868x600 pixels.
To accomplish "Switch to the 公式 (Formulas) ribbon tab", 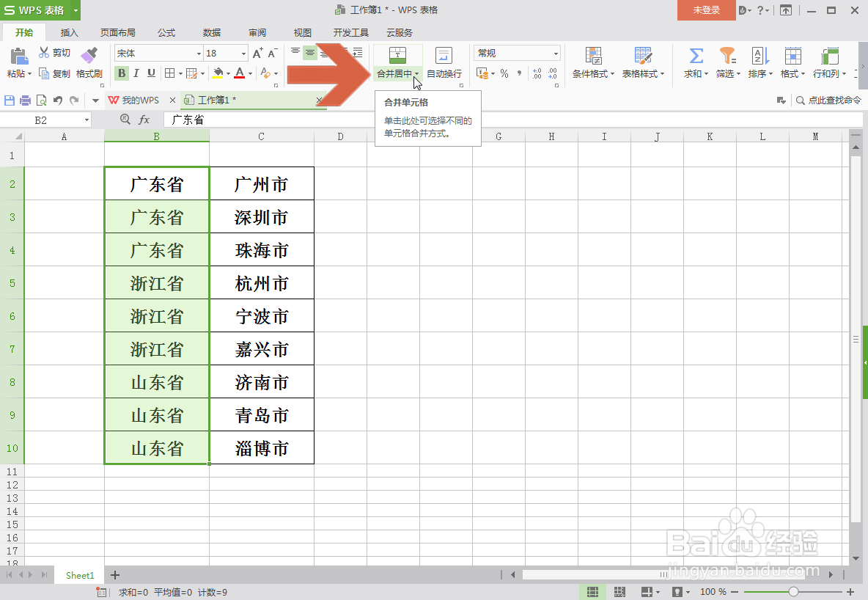I will point(166,33).
